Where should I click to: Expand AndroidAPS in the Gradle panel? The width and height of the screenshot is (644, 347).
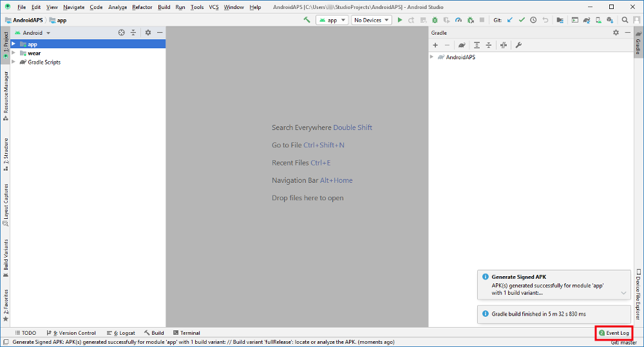[x=431, y=57]
